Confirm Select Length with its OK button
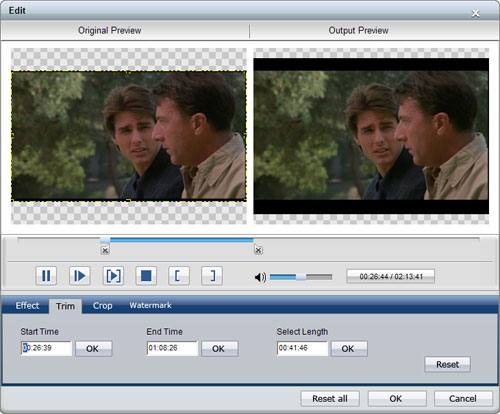 349,349
